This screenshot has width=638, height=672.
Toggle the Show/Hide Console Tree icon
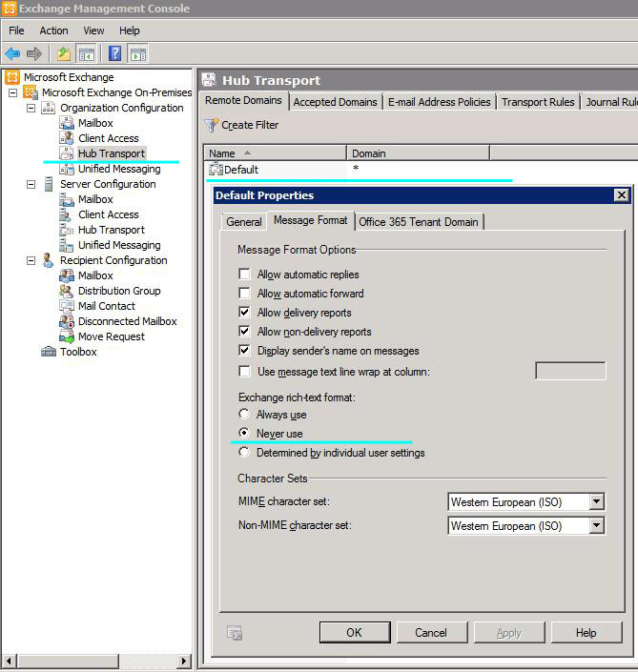[86, 54]
